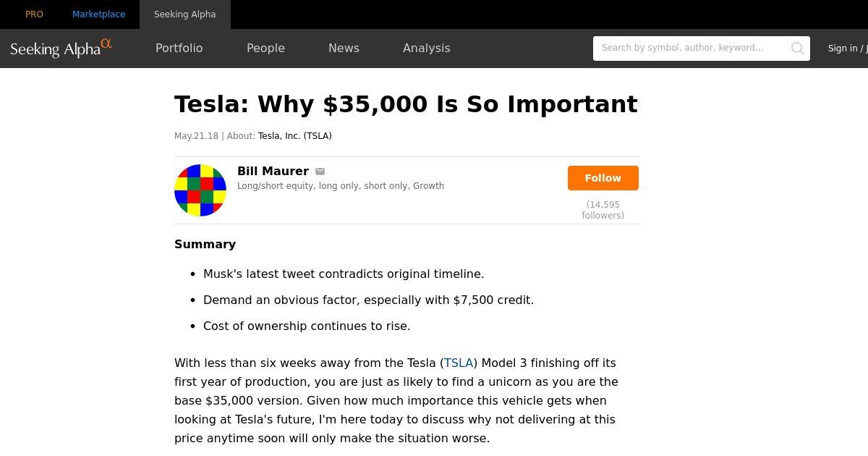Click the search magnifier icon
Screen dimensions: 868x456
(x=797, y=48)
